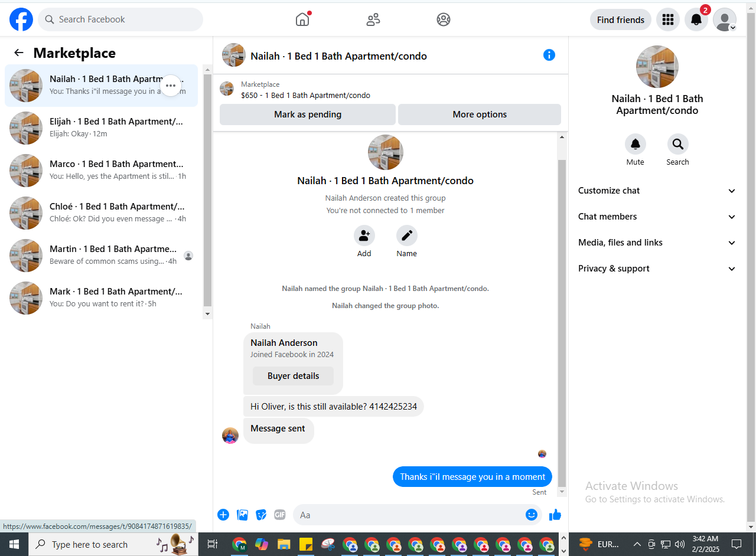The image size is (756, 556).
Task: Click Find friends button
Action: pyautogui.click(x=621, y=19)
